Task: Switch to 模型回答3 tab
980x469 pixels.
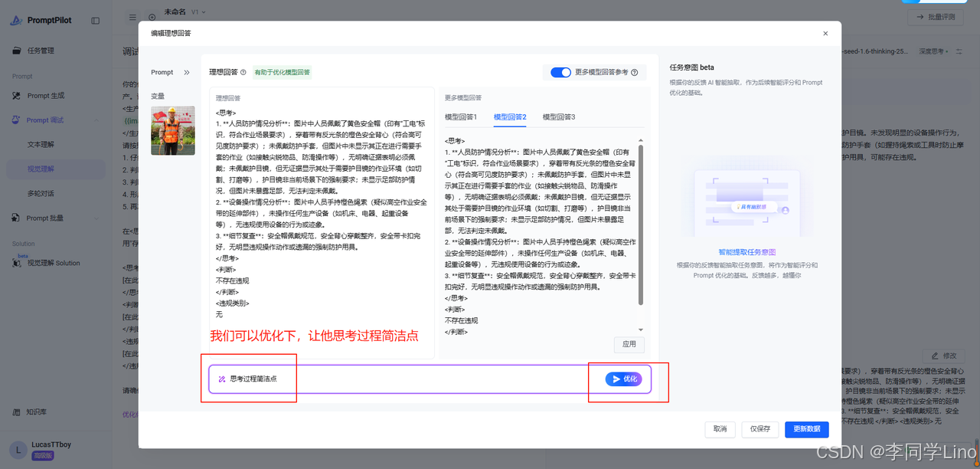Action: pyautogui.click(x=559, y=116)
